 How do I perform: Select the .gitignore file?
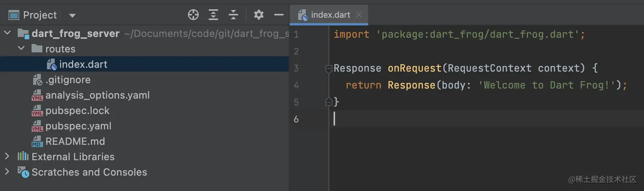pos(68,80)
